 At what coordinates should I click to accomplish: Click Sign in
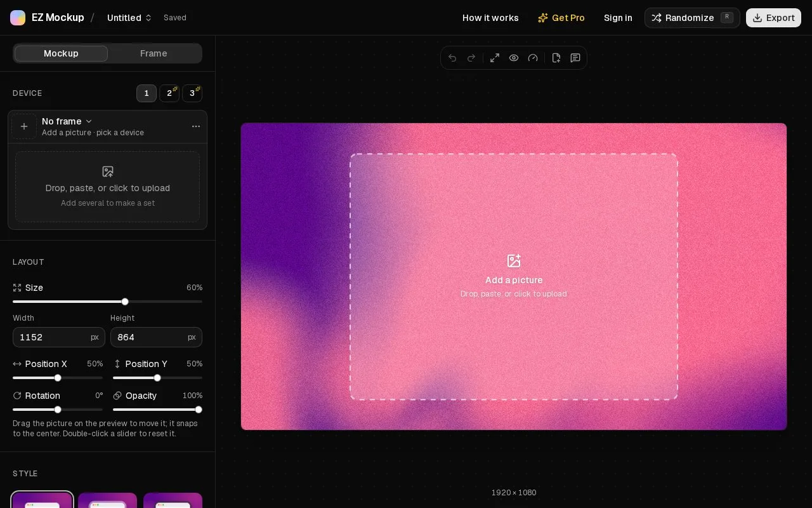[618, 18]
